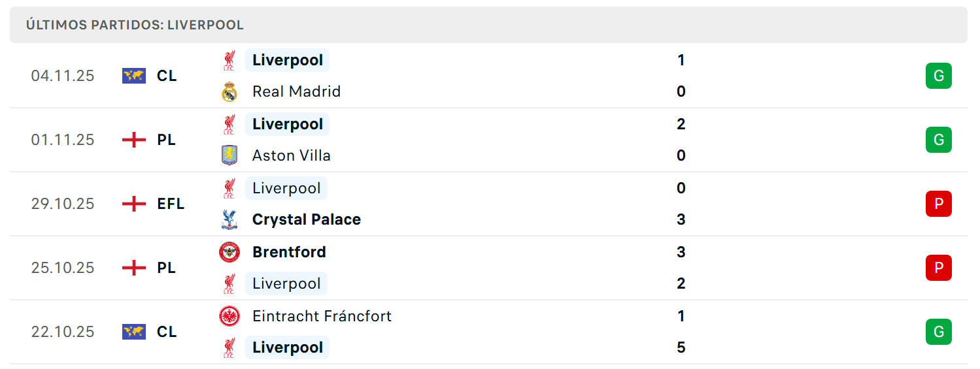The image size is (980, 369).
Task: Open the Aston Villa team link
Action: pyautogui.click(x=292, y=155)
